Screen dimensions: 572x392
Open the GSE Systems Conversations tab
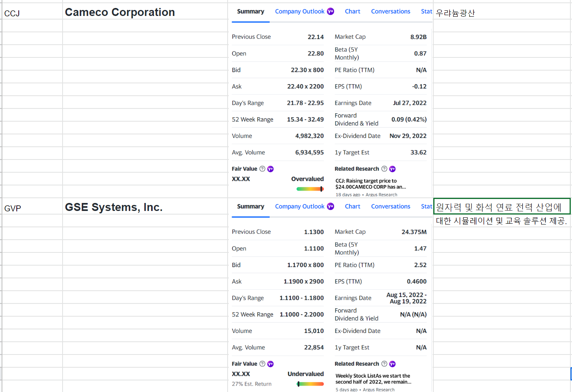point(391,207)
